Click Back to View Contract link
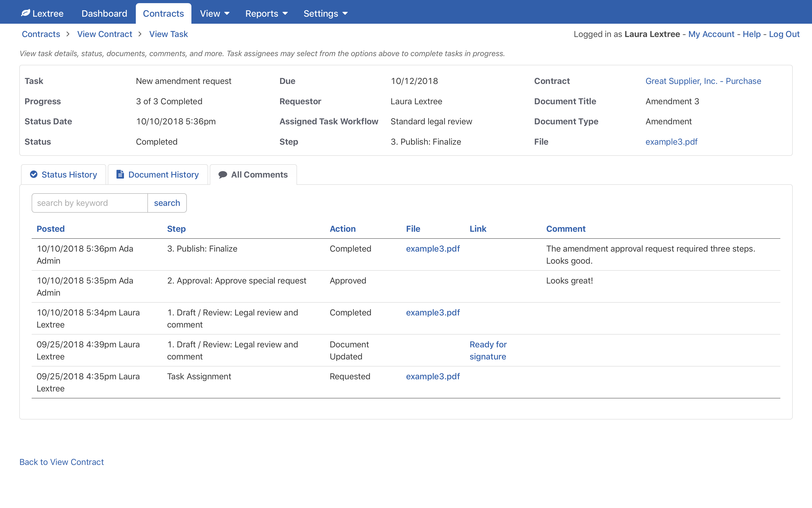This screenshot has height=508, width=812. [62, 462]
